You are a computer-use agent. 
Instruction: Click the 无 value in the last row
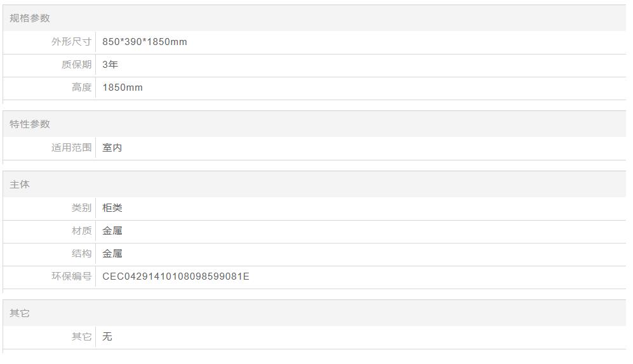(107, 337)
